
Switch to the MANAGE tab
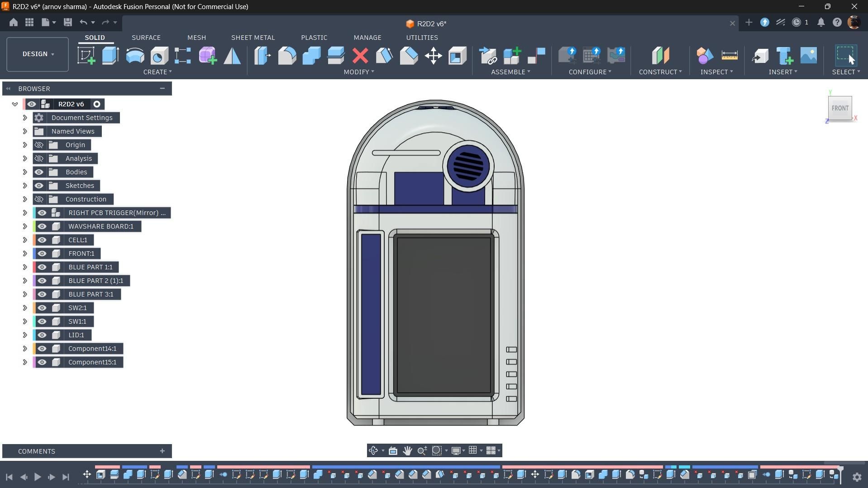(367, 38)
